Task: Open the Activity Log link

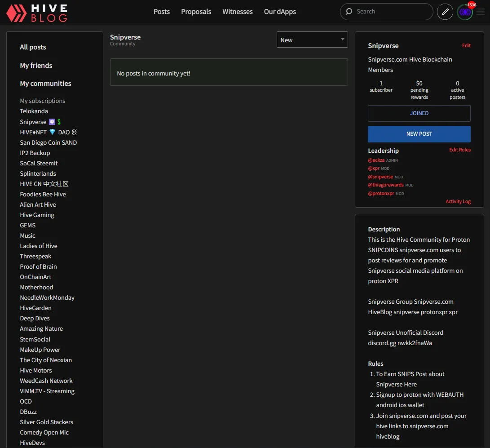Action: (x=458, y=201)
